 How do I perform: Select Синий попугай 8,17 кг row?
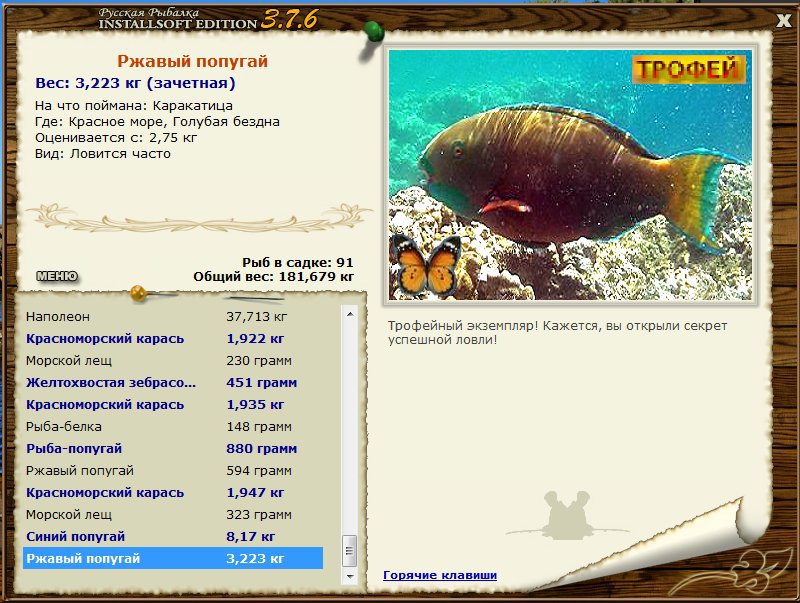coord(173,536)
